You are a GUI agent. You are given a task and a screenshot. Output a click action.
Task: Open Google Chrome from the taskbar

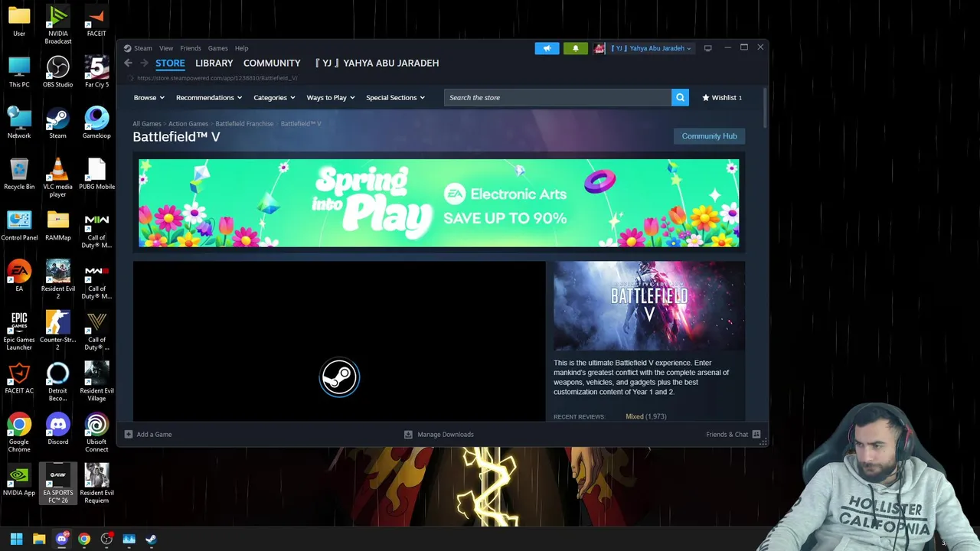[x=84, y=539]
